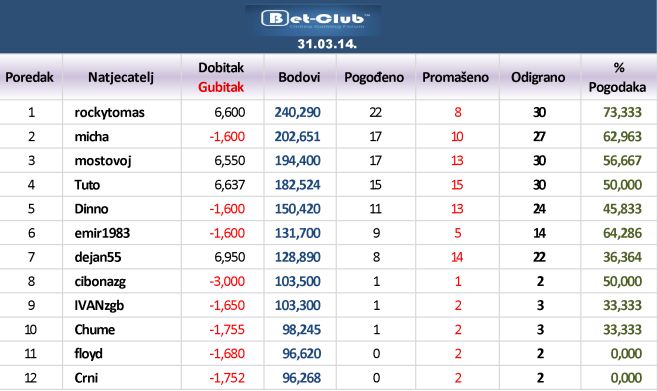657x391 pixels.
Task: Click the Bet-Club logo
Action: coord(315,19)
